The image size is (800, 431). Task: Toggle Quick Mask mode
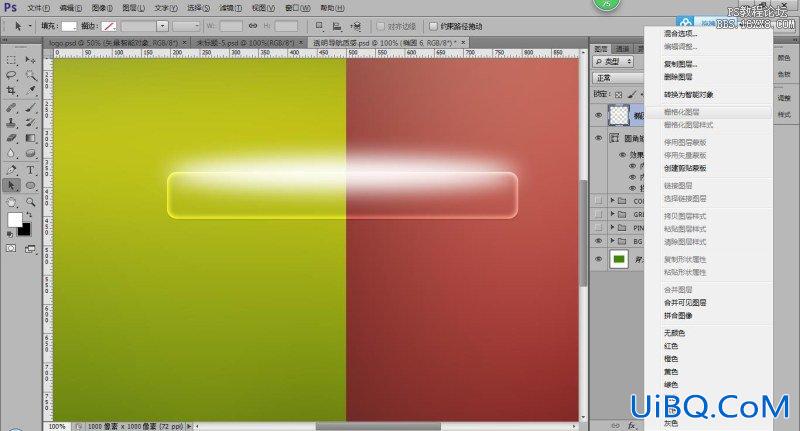click(x=11, y=248)
